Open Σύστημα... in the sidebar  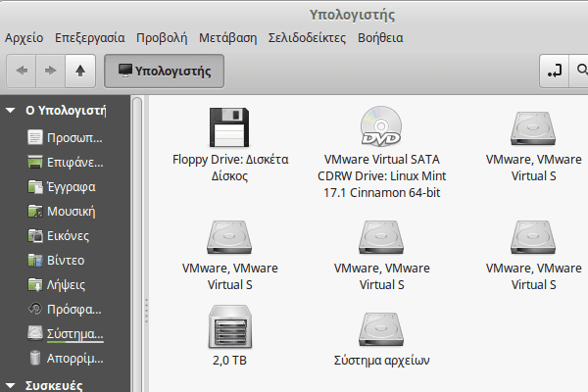click(75, 334)
